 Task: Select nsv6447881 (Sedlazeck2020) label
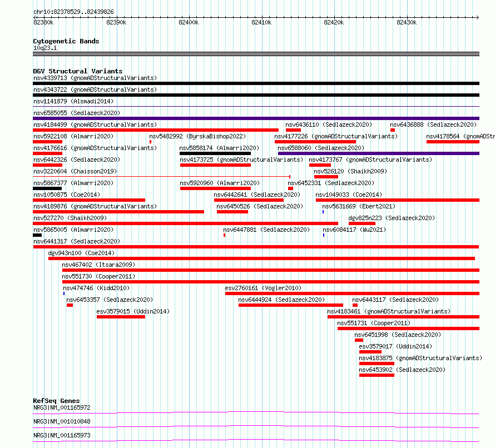tap(266, 230)
